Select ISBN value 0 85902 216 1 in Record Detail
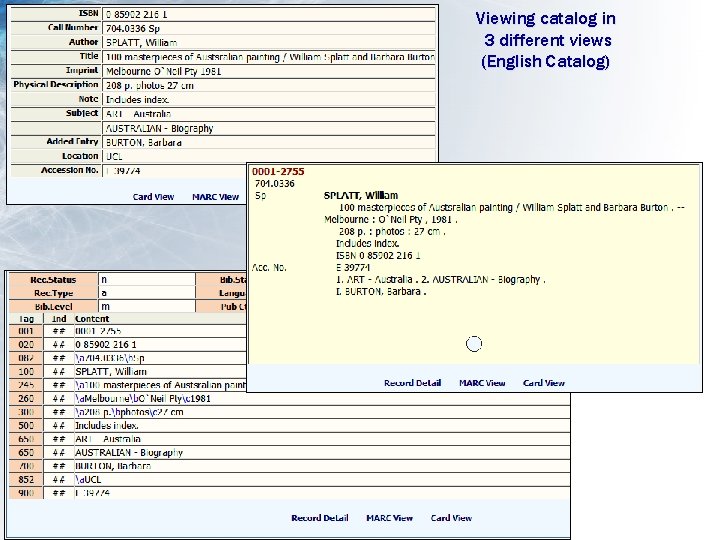The width and height of the screenshot is (720, 540). [137, 15]
